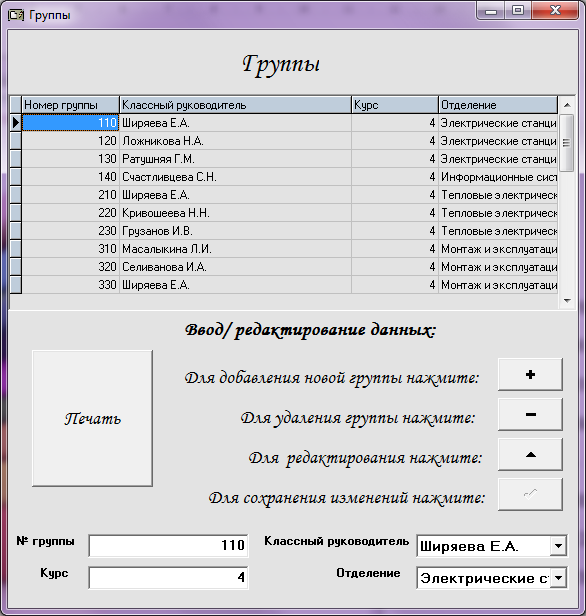The height and width of the screenshot is (616, 586).
Task: Click the table vertical scrollbar thumb
Action: click(x=567, y=143)
